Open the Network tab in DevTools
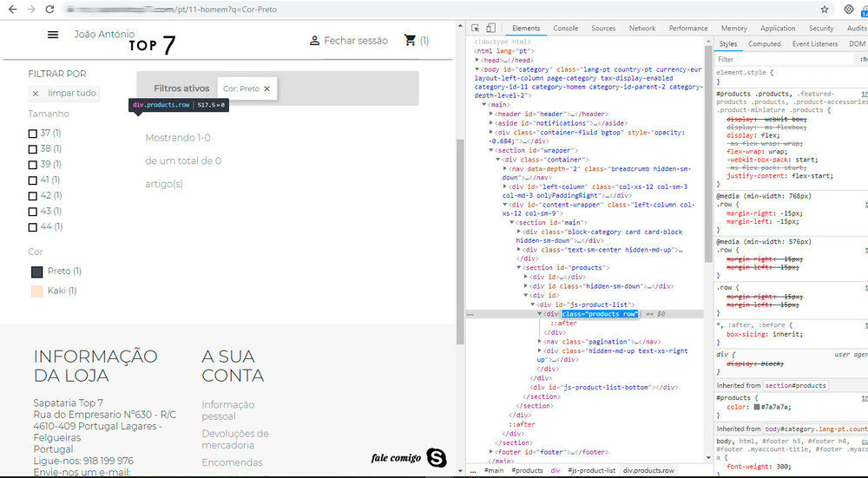This screenshot has width=868, height=478. (642, 29)
